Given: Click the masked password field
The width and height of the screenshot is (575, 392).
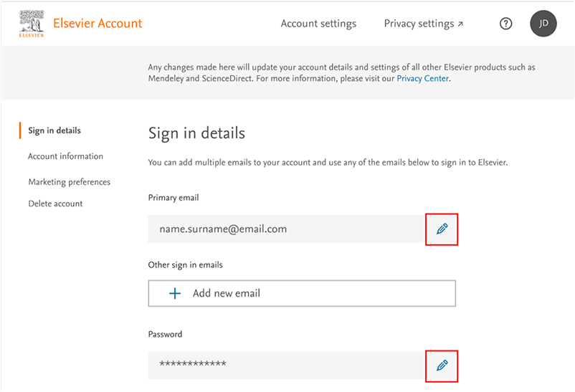Looking at the screenshot, I should pos(285,365).
